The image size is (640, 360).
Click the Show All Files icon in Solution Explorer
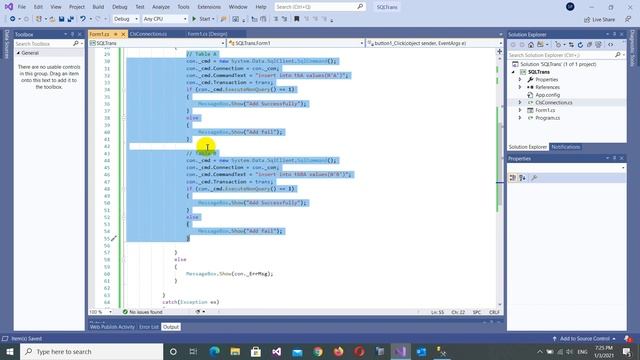coord(598,44)
